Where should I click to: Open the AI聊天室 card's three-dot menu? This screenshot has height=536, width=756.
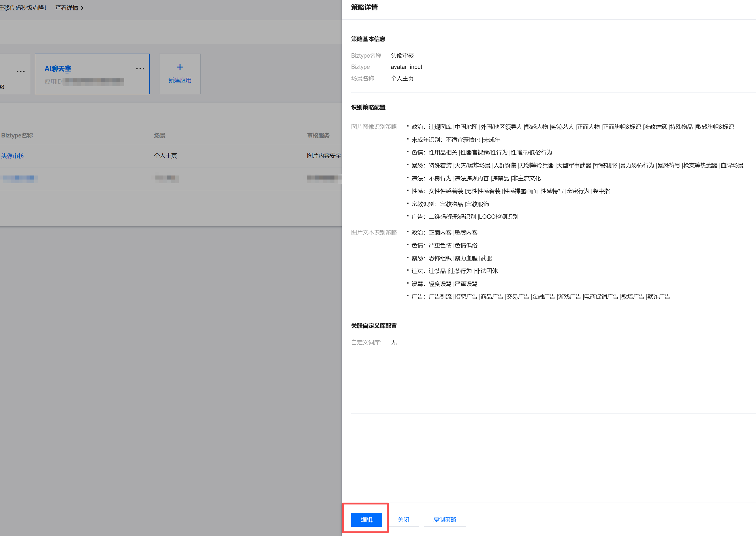coord(140,69)
